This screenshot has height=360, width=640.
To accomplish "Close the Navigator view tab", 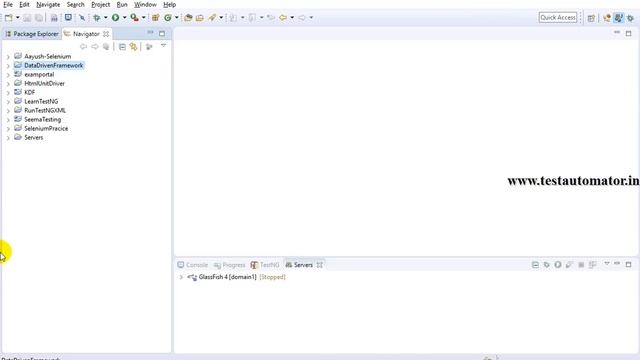I will [106, 34].
